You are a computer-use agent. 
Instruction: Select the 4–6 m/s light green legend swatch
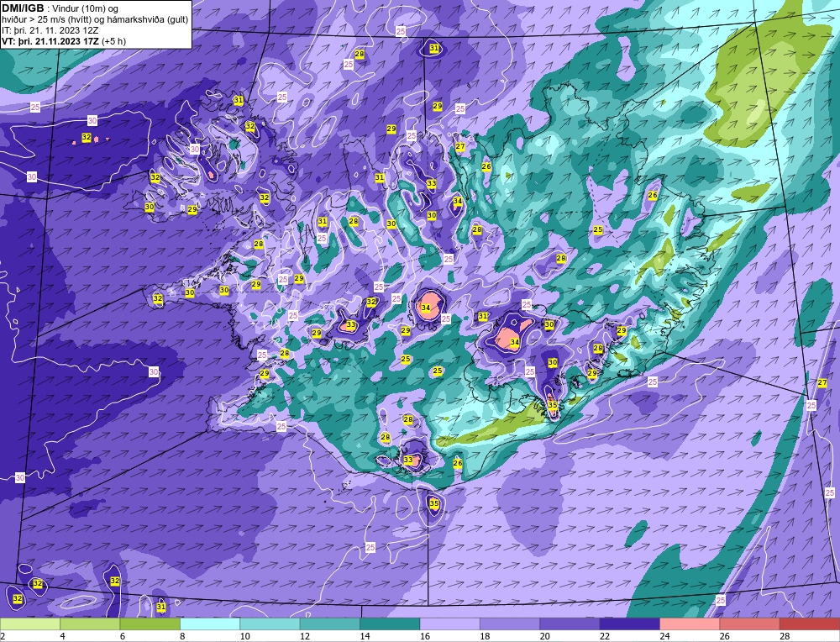point(90,624)
